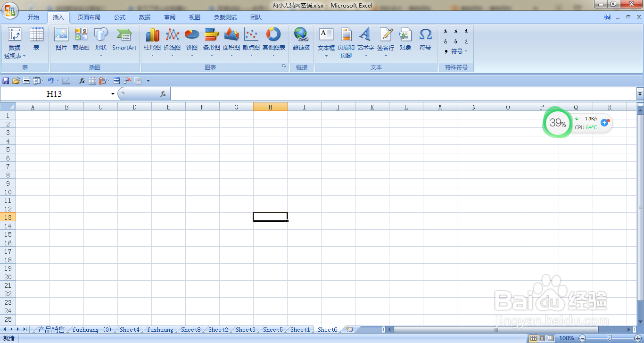
Task: Switch to Page Break Preview in status bar
Action: click(550, 338)
